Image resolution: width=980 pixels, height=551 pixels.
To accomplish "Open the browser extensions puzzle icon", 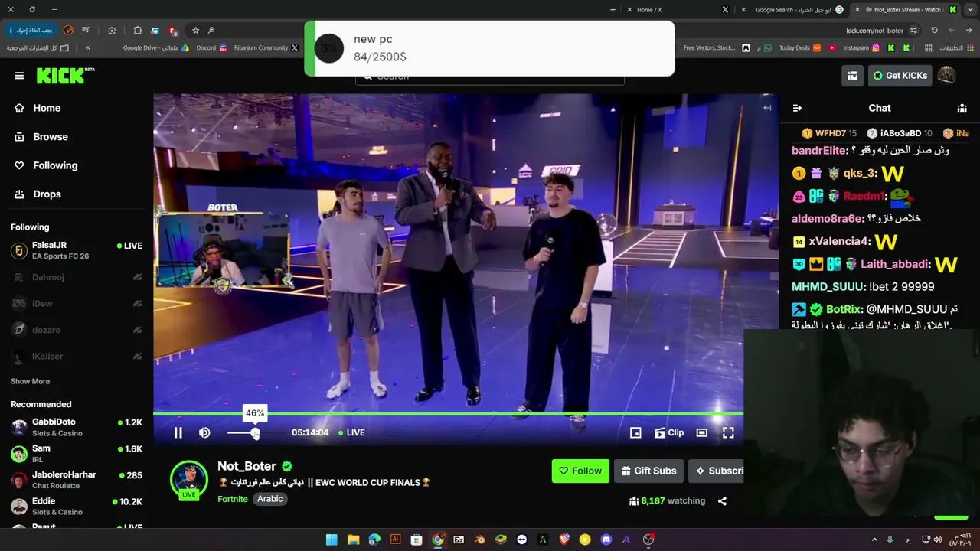I will tap(138, 31).
